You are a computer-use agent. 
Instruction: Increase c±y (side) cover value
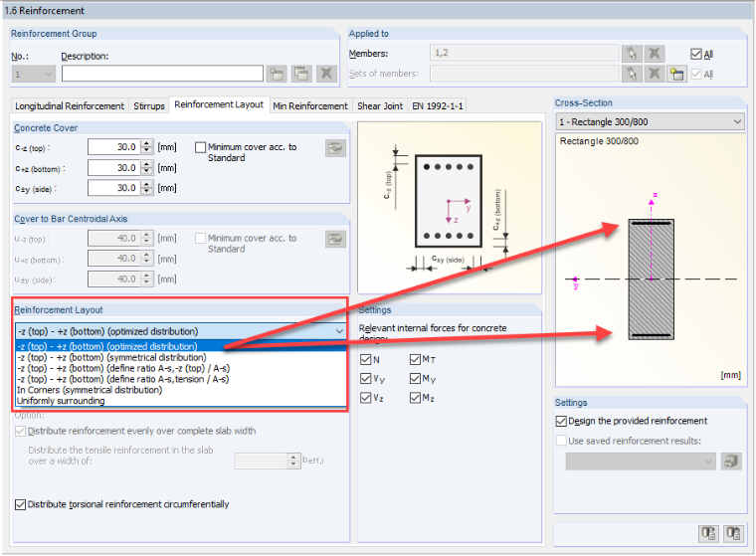point(147,185)
